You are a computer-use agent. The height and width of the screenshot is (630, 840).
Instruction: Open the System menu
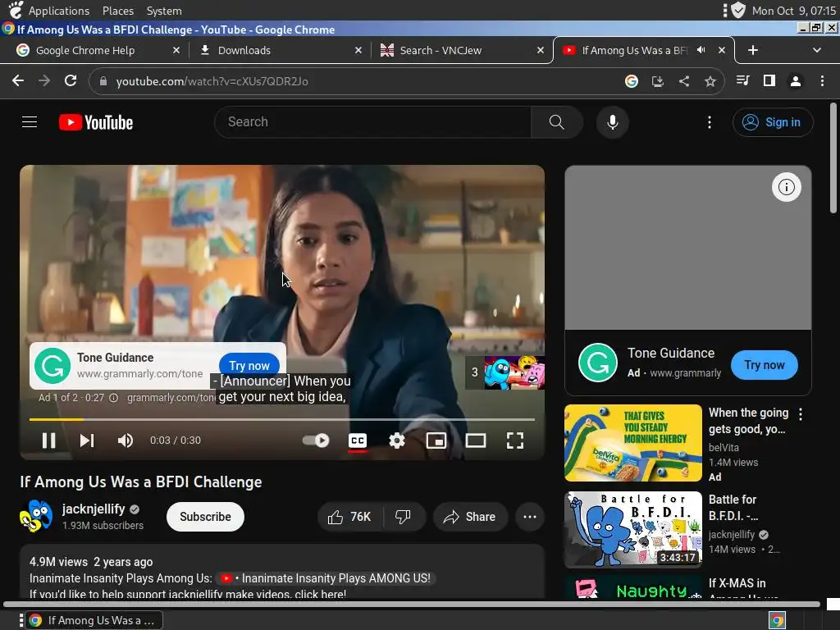tap(164, 11)
